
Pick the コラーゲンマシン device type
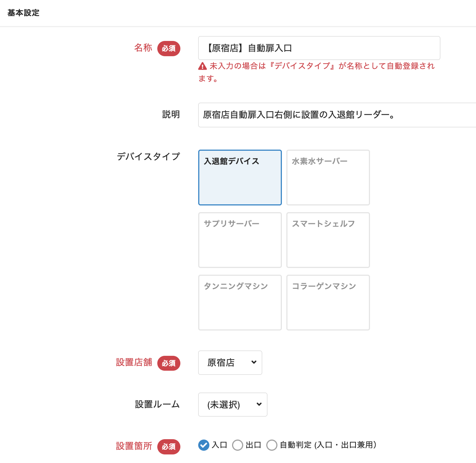click(328, 303)
